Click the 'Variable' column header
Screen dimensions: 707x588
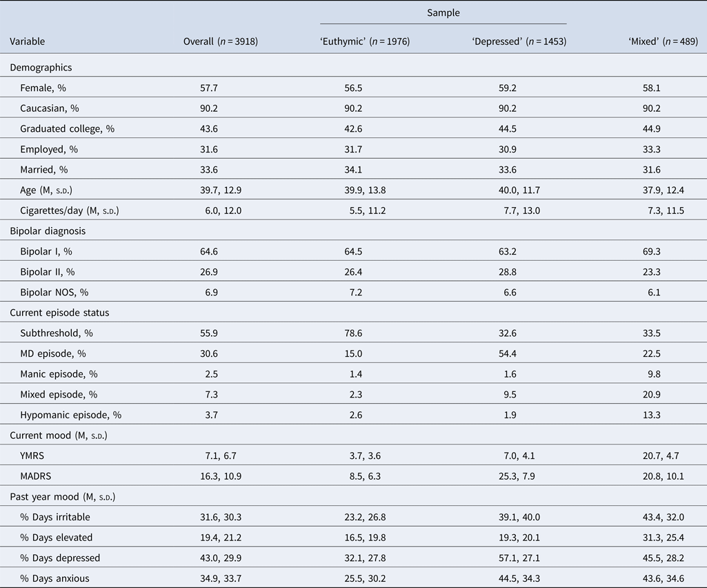click(x=27, y=41)
